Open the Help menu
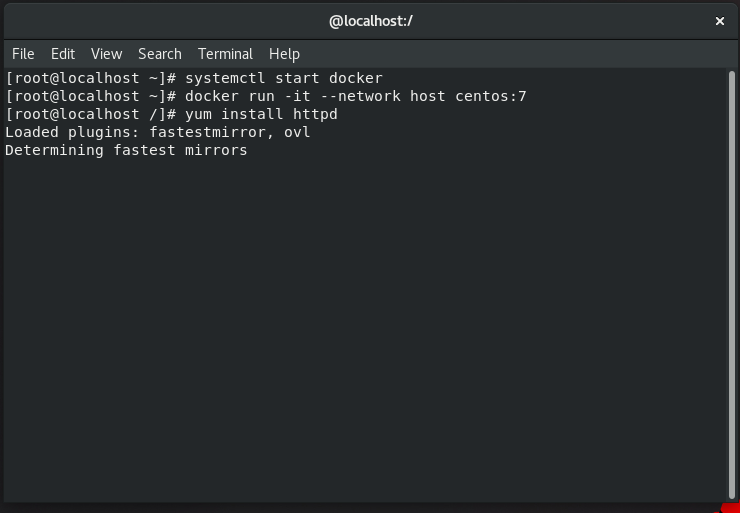The height and width of the screenshot is (513, 740). pyautogui.click(x=284, y=54)
